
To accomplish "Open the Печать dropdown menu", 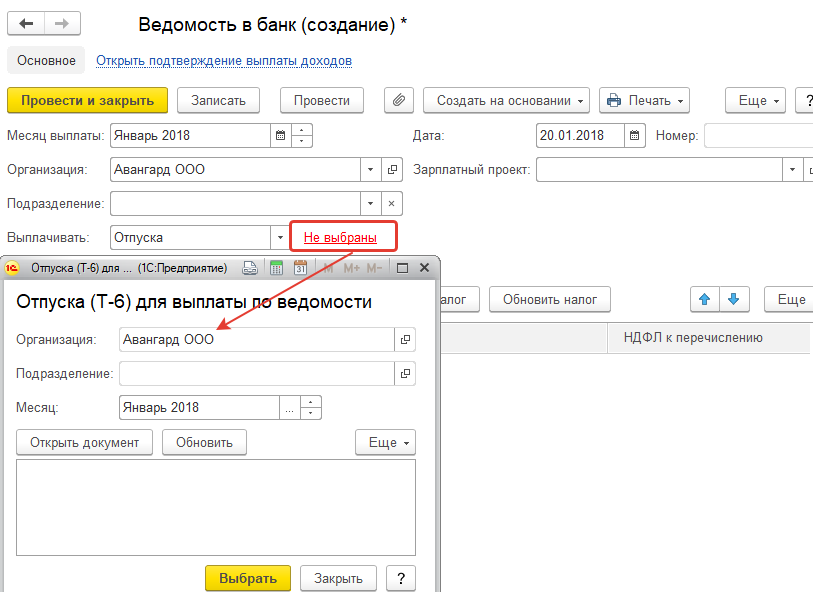I will click(x=644, y=100).
